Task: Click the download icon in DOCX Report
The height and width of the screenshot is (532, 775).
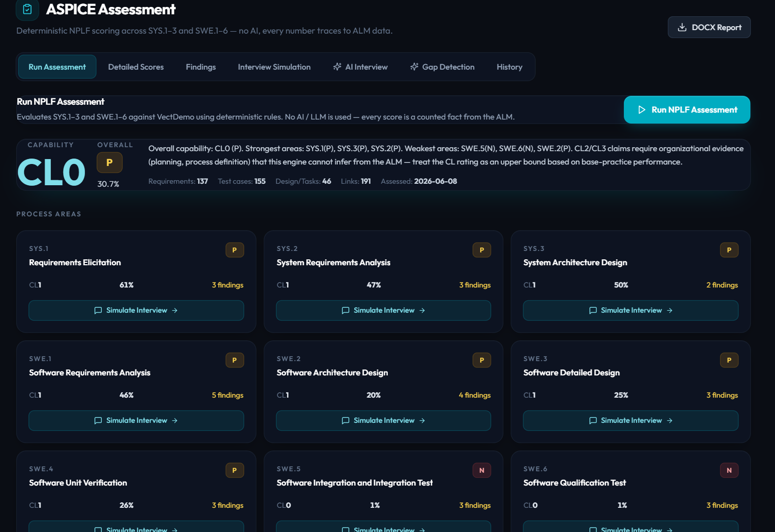Action: tap(682, 27)
